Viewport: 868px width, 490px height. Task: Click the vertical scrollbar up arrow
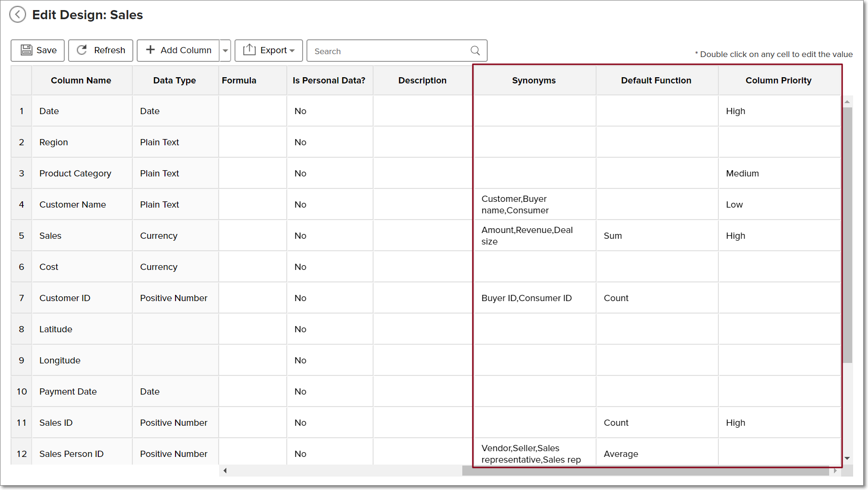847,102
